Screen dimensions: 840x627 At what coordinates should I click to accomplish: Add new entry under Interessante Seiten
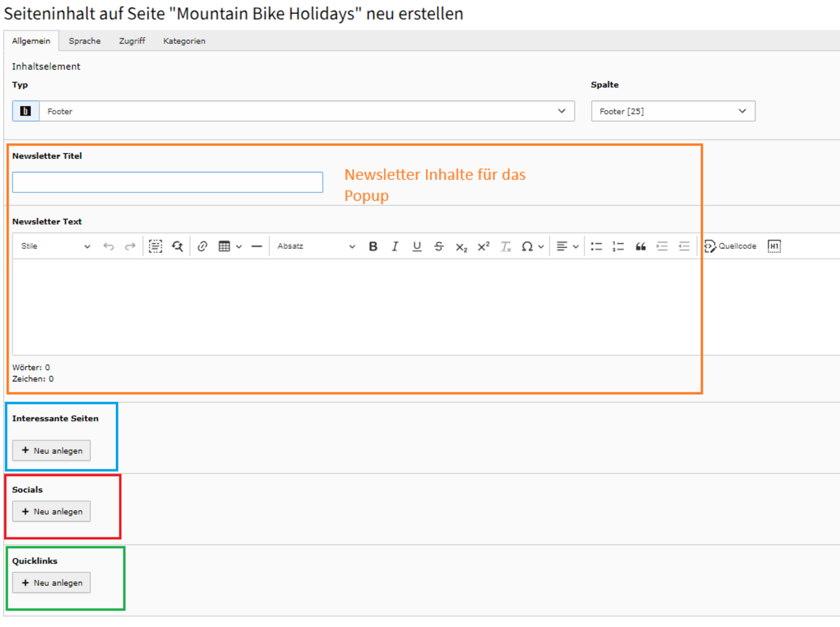point(52,450)
